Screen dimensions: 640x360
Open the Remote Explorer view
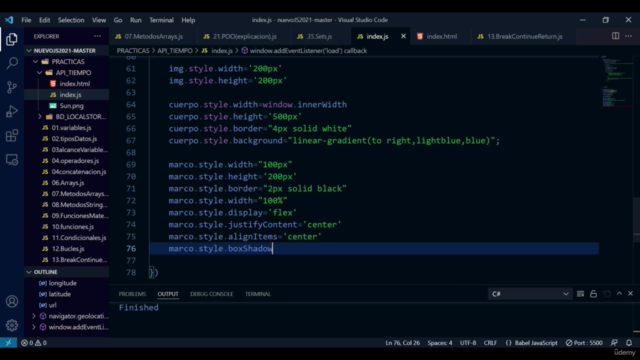pyautogui.click(x=12, y=160)
